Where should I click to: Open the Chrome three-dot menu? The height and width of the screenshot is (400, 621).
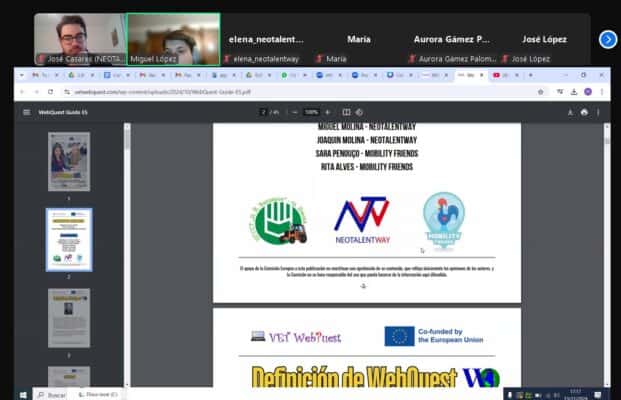pyautogui.click(x=602, y=91)
